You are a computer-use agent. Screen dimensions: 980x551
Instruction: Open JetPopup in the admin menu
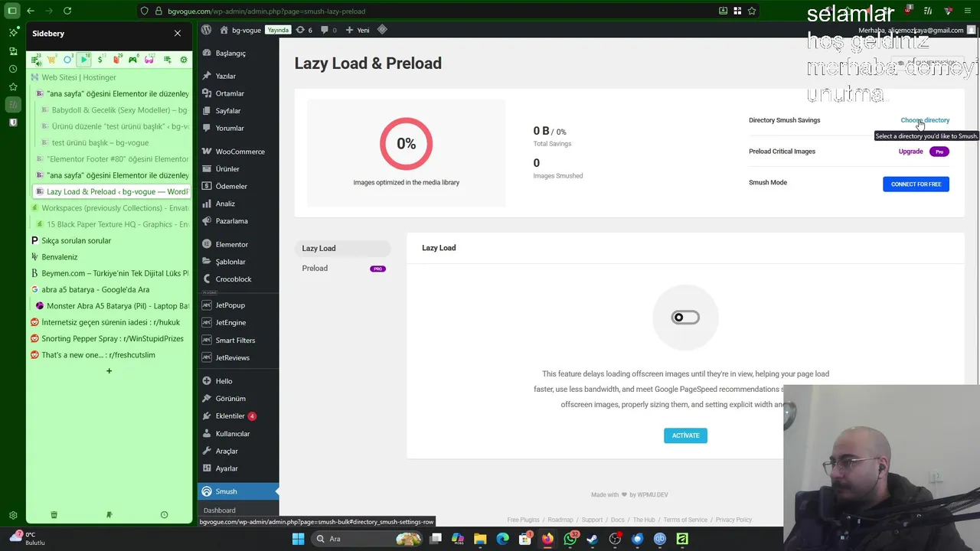coord(237,305)
